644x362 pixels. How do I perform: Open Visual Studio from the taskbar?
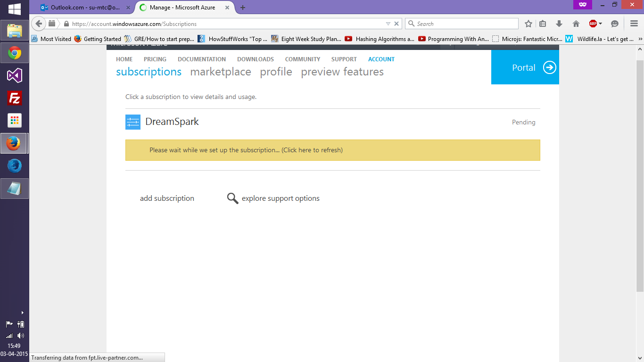coord(14,75)
